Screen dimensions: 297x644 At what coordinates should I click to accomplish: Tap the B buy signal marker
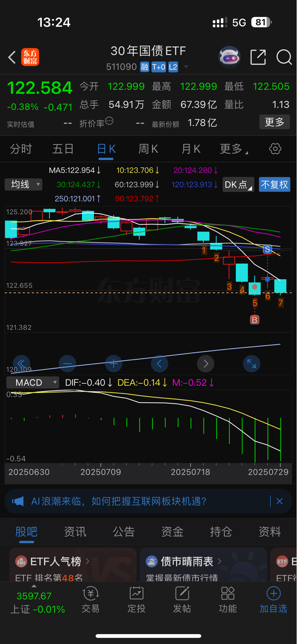255,320
